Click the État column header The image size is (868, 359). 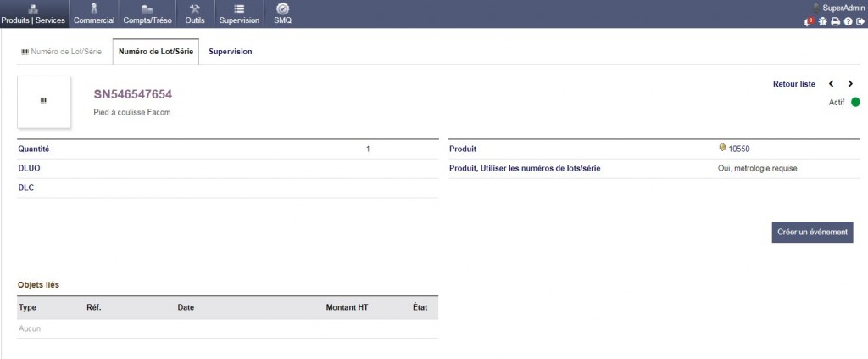pyautogui.click(x=420, y=307)
